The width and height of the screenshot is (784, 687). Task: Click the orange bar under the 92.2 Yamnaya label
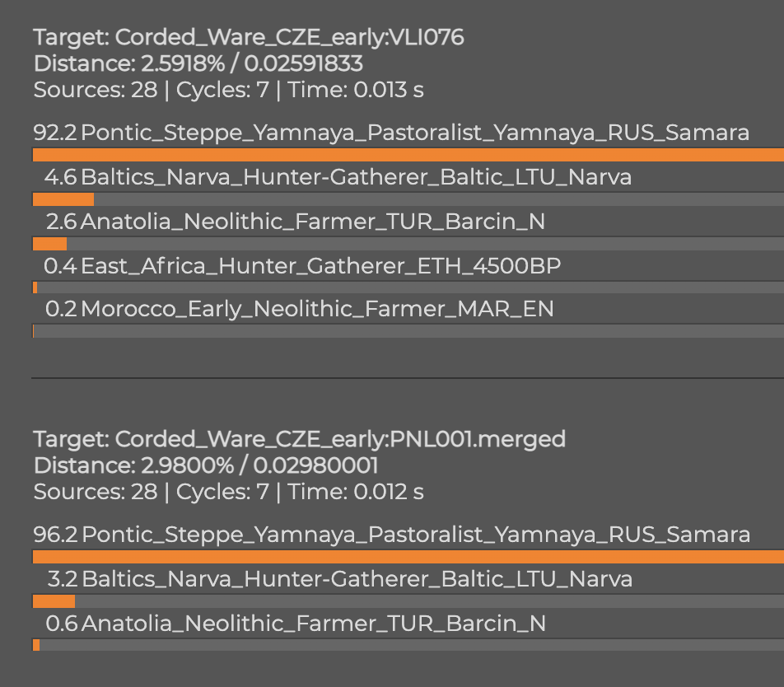pyautogui.click(x=408, y=155)
